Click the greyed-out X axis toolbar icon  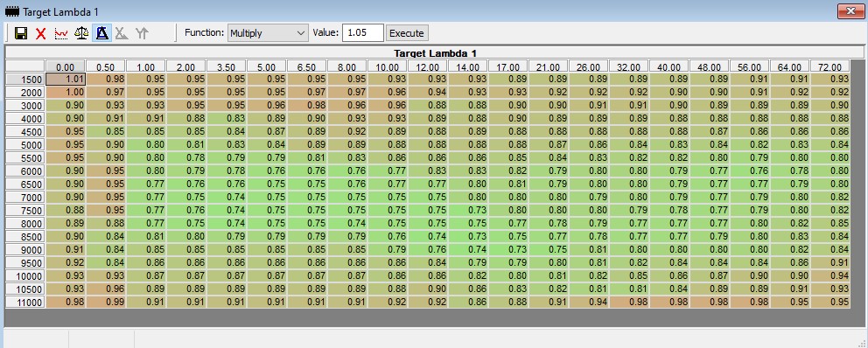coord(122,33)
